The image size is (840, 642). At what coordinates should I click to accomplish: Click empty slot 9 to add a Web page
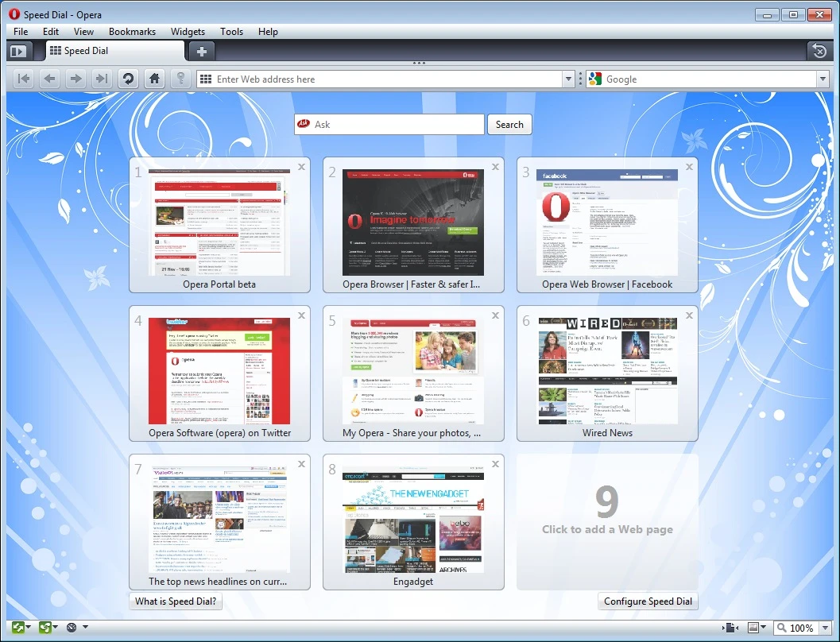click(607, 522)
